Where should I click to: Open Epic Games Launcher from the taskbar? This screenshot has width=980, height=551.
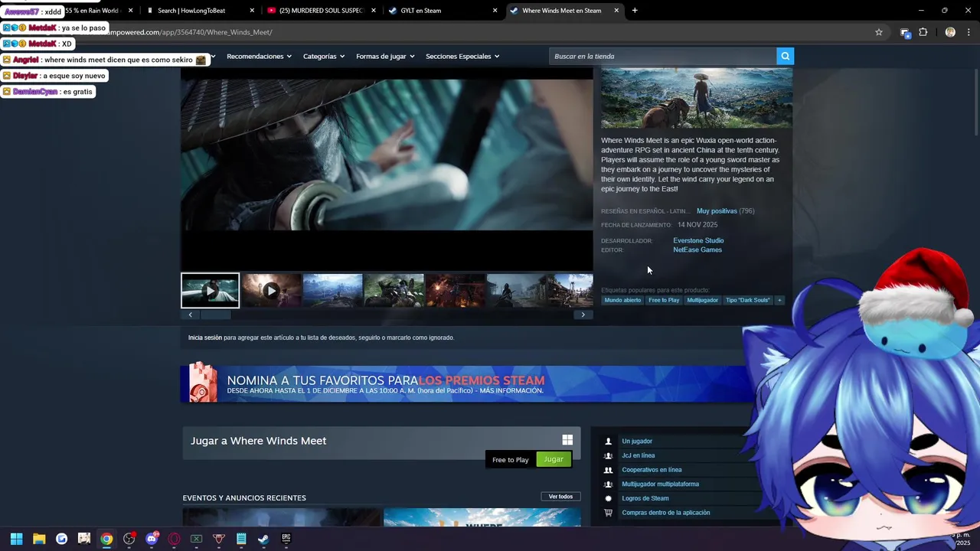click(x=286, y=539)
